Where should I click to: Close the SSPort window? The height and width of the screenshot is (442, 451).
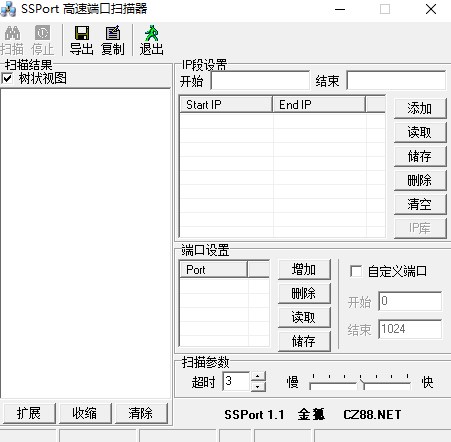(x=431, y=9)
